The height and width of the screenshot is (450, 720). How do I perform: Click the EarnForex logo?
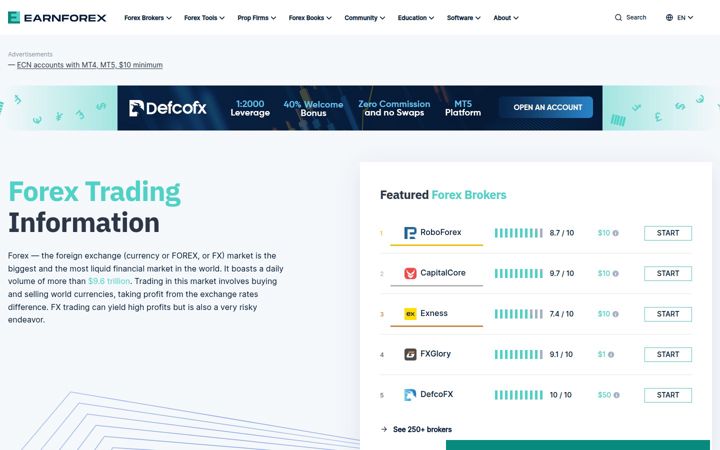pos(57,17)
